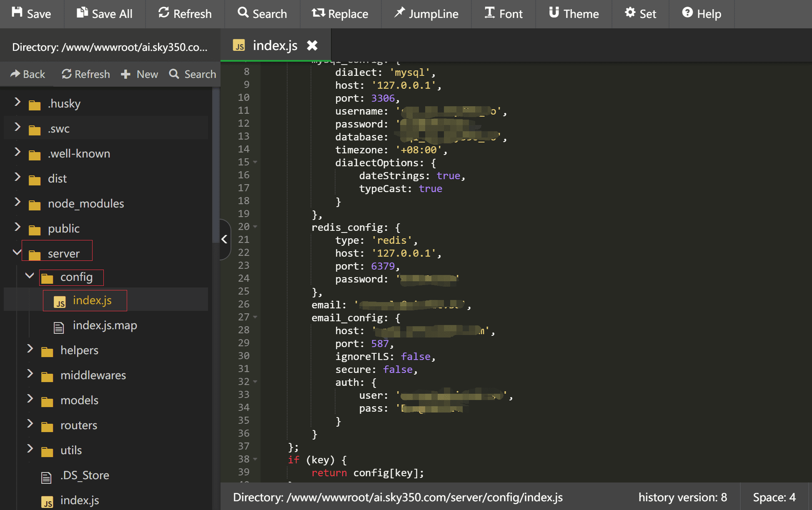Open the Set gear icon
This screenshot has height=510, width=812.
(630, 13)
